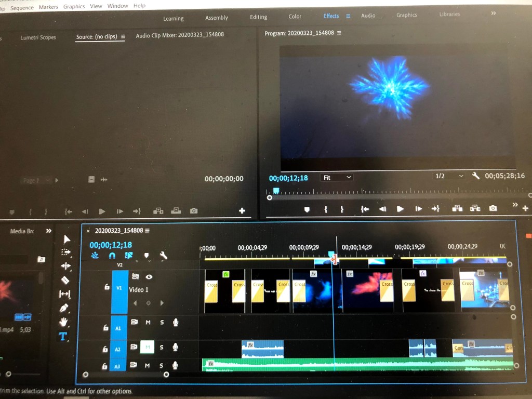This screenshot has height=399, width=532.
Task: Select the Hand tool
Action: [x=64, y=322]
